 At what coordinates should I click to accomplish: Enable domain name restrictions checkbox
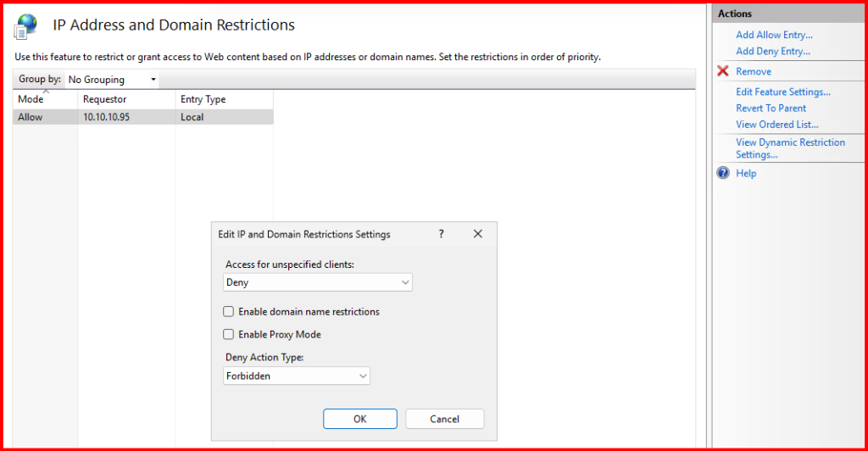pos(229,312)
